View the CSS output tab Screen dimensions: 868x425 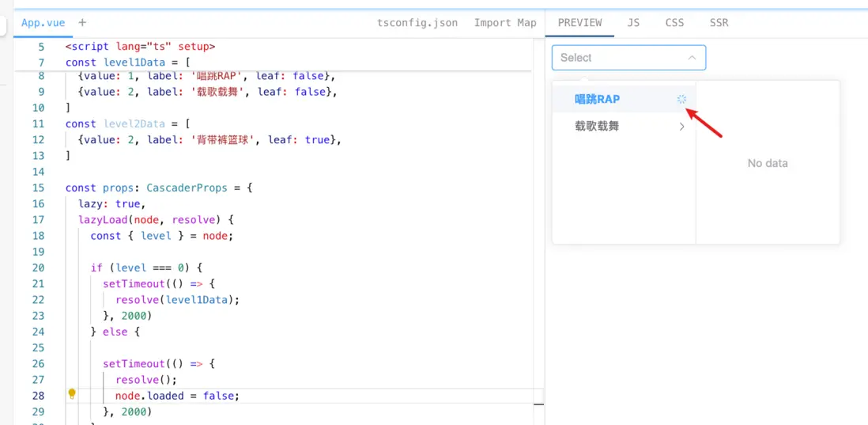coord(674,23)
